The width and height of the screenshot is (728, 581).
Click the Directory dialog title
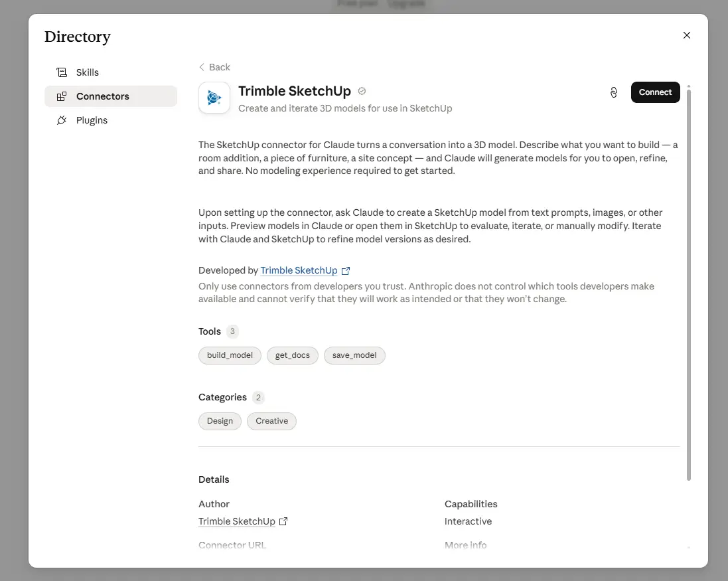(x=78, y=37)
